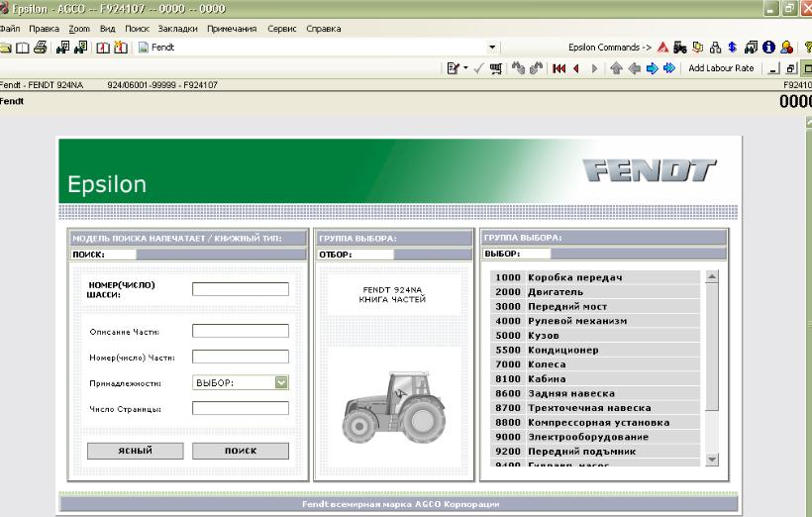The image size is (812, 517).
Task: Click the red bookmark book icon
Action: [103, 48]
